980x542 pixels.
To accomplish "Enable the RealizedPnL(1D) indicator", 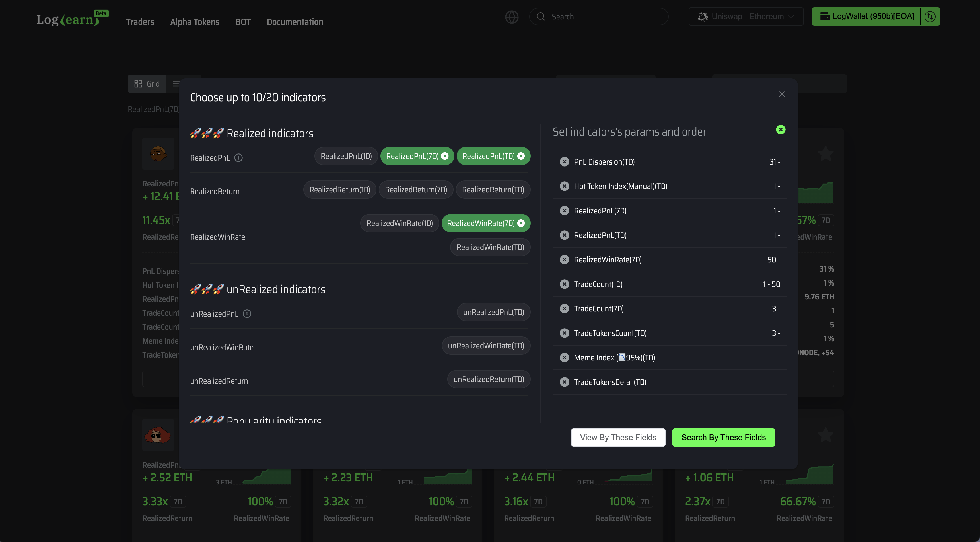I will click(346, 156).
